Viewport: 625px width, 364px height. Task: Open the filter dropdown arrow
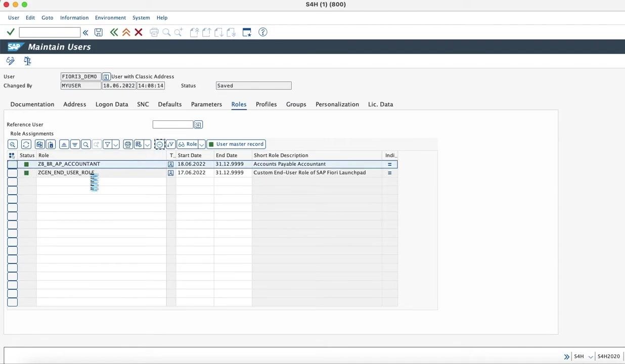(116, 145)
